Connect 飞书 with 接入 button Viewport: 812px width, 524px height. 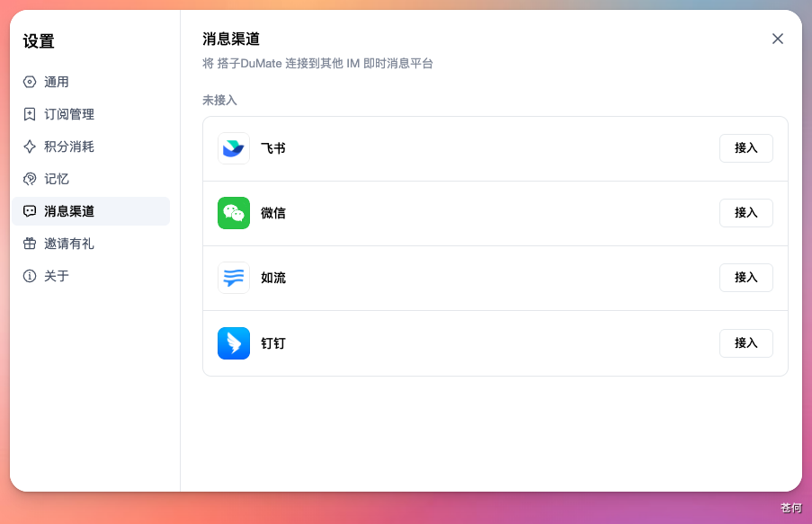[745, 148]
